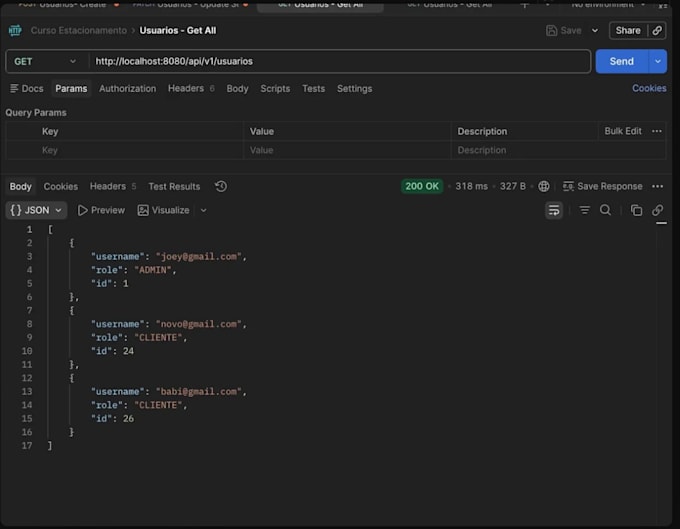Open the response more options ellipsis

tap(657, 186)
